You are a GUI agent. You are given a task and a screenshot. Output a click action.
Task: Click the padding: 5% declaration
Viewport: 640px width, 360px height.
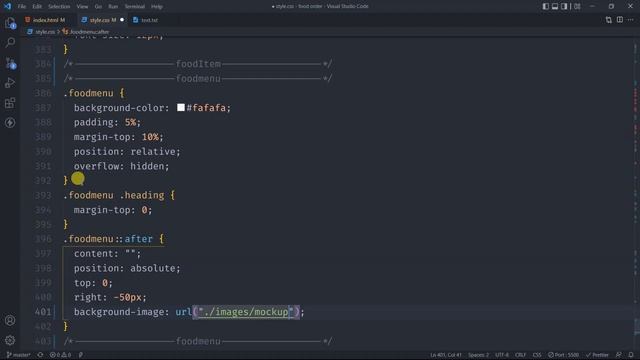point(107,122)
